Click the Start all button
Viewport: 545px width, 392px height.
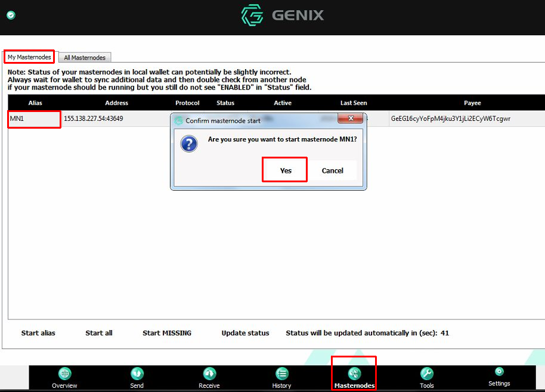pos(99,333)
